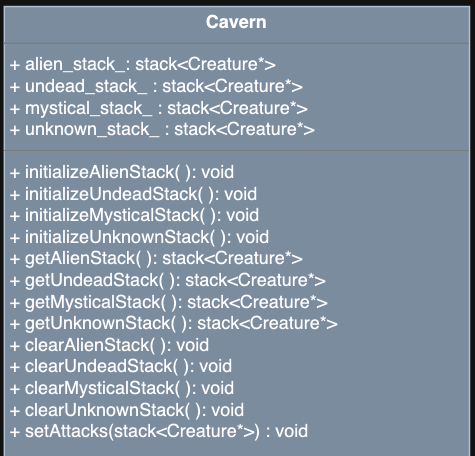Click divider below the Cavern header

point(237,43)
